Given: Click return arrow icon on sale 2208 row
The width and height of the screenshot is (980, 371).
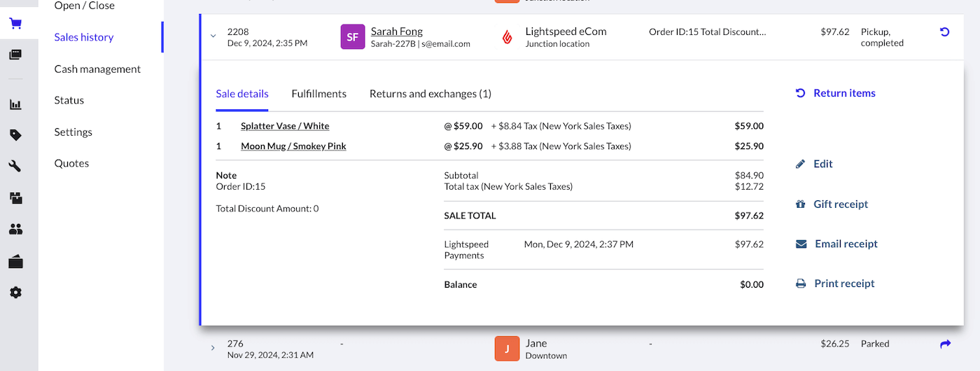Looking at the screenshot, I should [x=944, y=32].
